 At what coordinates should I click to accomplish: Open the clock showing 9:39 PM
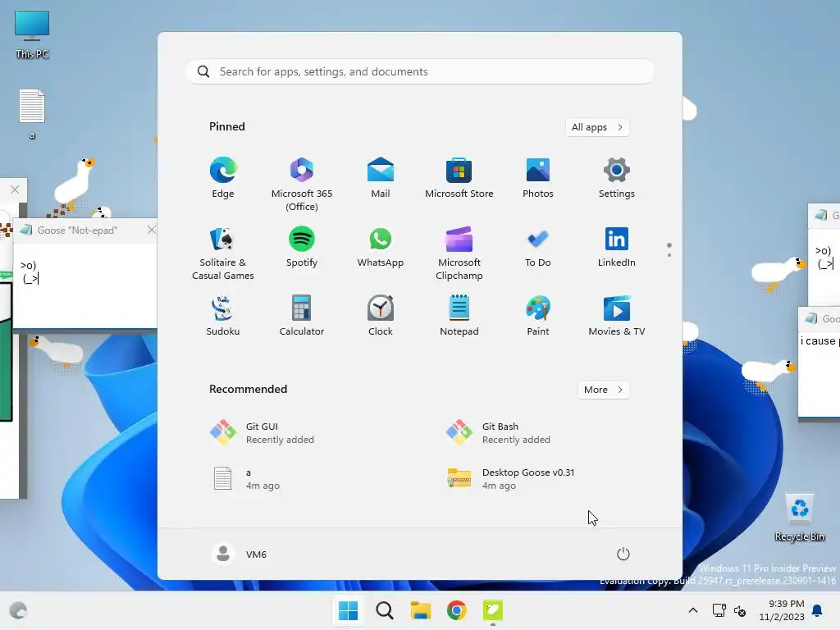coord(782,610)
